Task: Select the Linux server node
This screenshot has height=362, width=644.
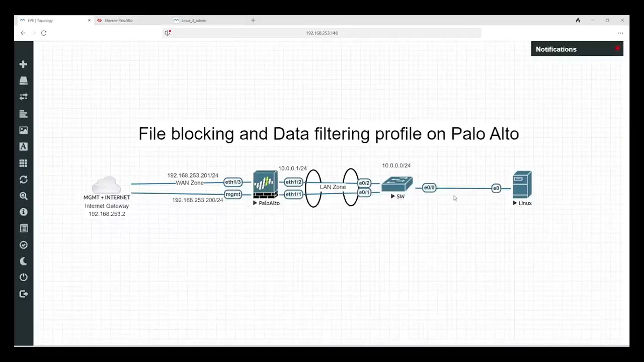Action: [522, 185]
